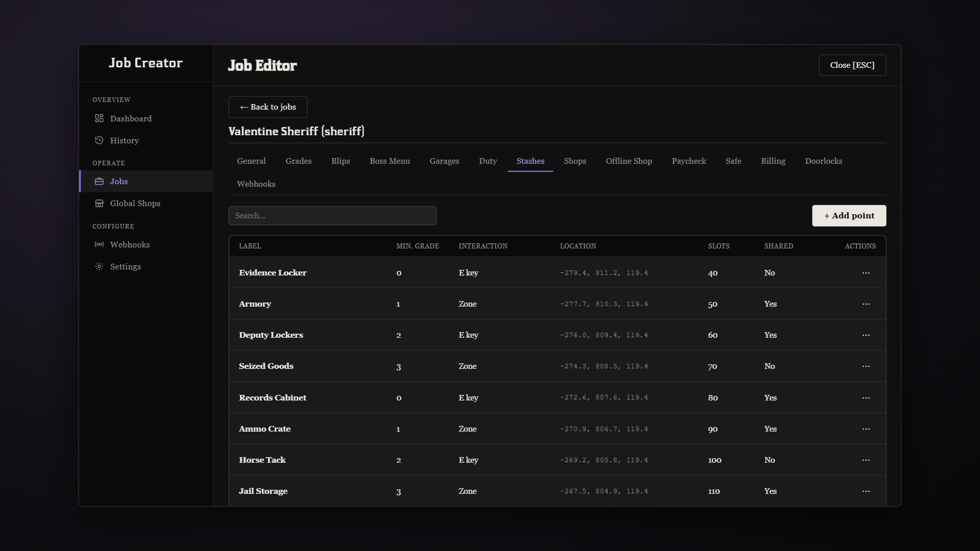Open actions menu for Evidence Locker
Screen dimensions: 980x551
point(866,273)
